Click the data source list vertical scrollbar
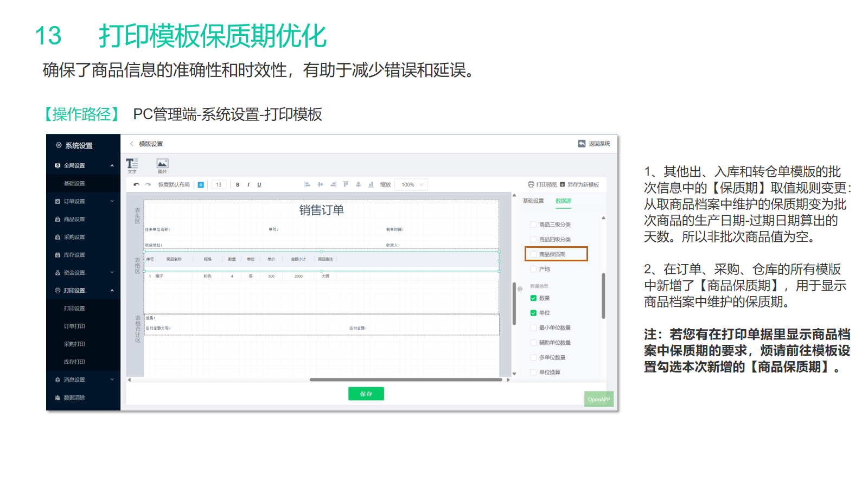 (x=603, y=296)
